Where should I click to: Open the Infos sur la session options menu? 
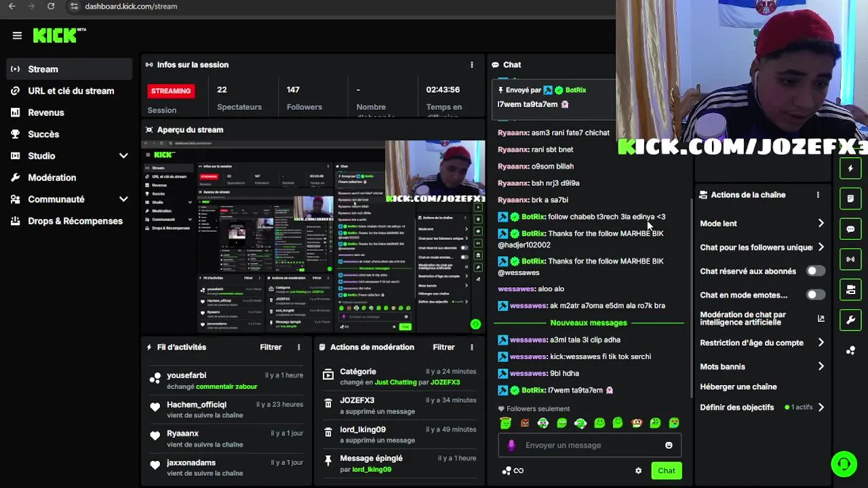(472, 65)
